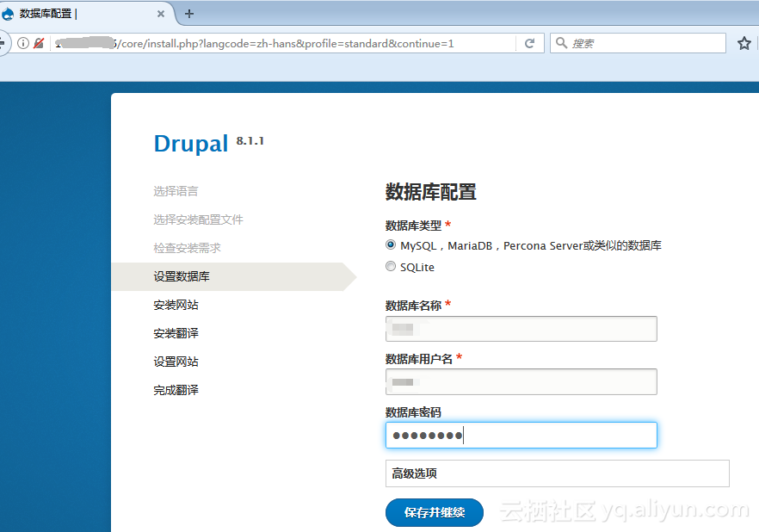Click the site information icon in address bar
The image size is (759, 532).
[22, 44]
